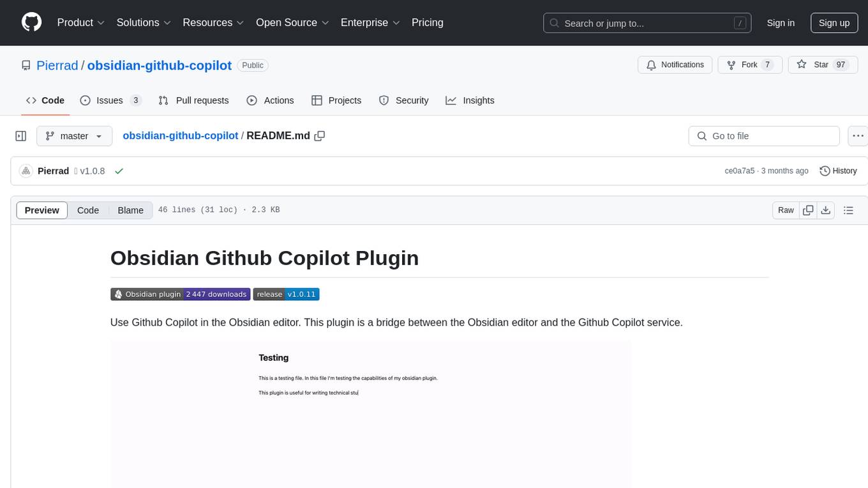Copy the README.md file path

coord(320,136)
